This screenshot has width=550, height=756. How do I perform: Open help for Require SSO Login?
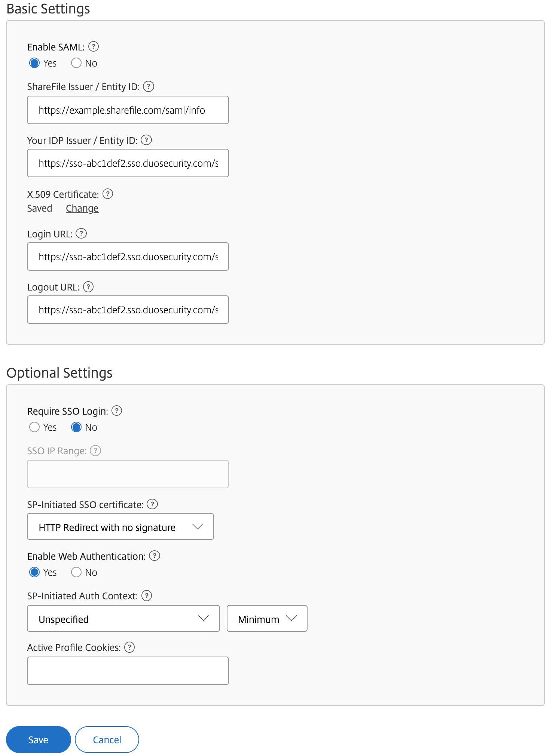point(116,411)
